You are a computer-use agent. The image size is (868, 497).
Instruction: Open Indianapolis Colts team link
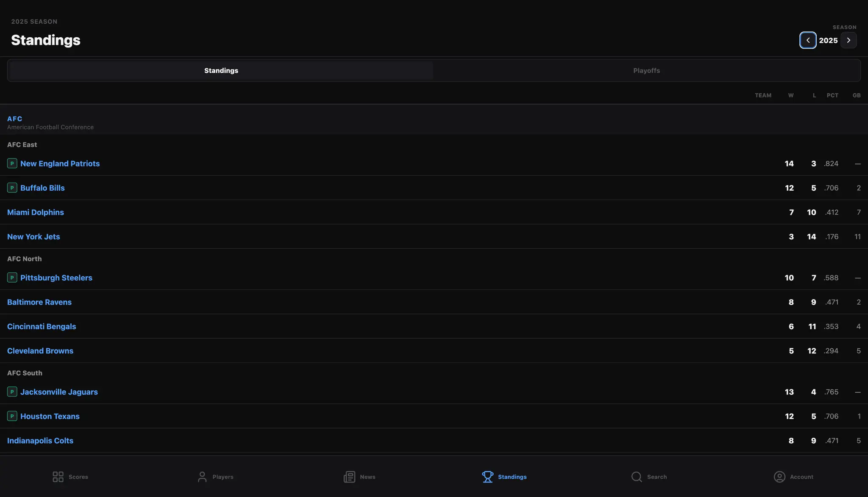click(40, 441)
